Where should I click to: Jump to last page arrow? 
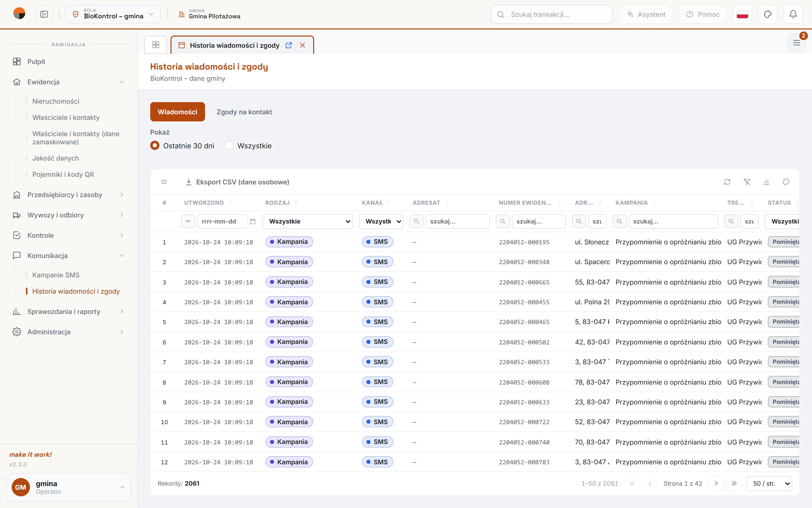(734, 483)
